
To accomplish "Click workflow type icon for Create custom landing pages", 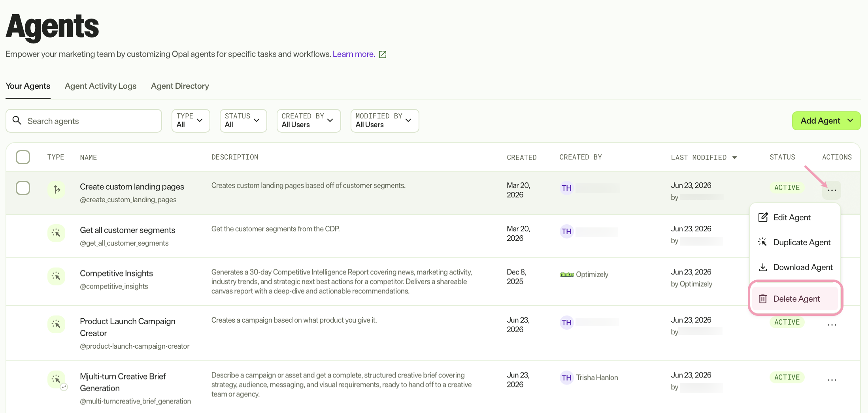I will [x=57, y=190].
